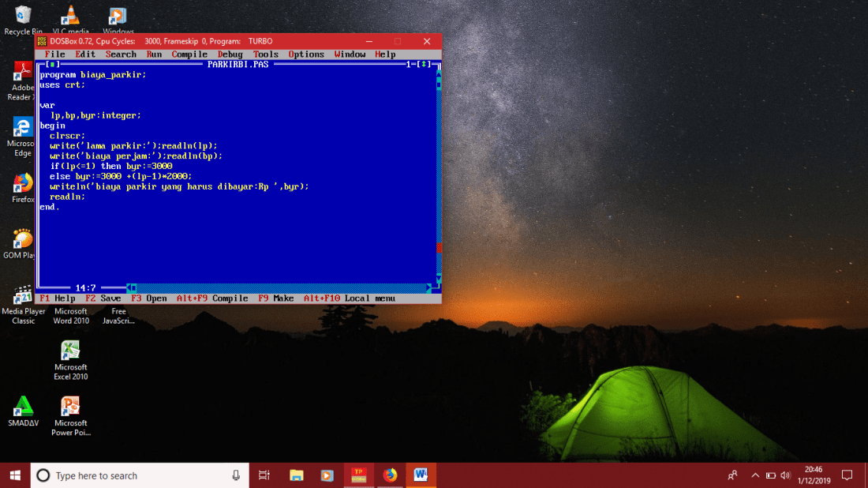Viewport: 868px width, 488px height.
Task: Open Microsoft PowerPoint desktop shortcut
Action: 70,407
